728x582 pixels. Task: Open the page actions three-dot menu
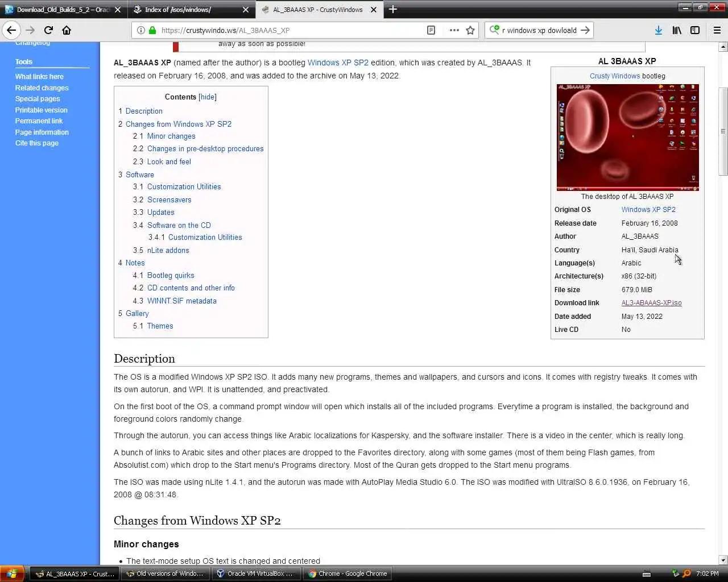454,30
